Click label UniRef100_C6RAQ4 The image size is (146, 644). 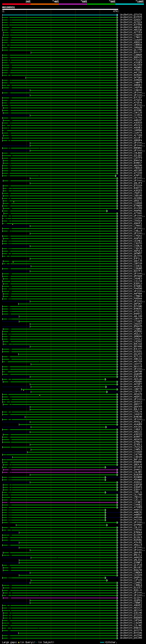click(x=131, y=48)
